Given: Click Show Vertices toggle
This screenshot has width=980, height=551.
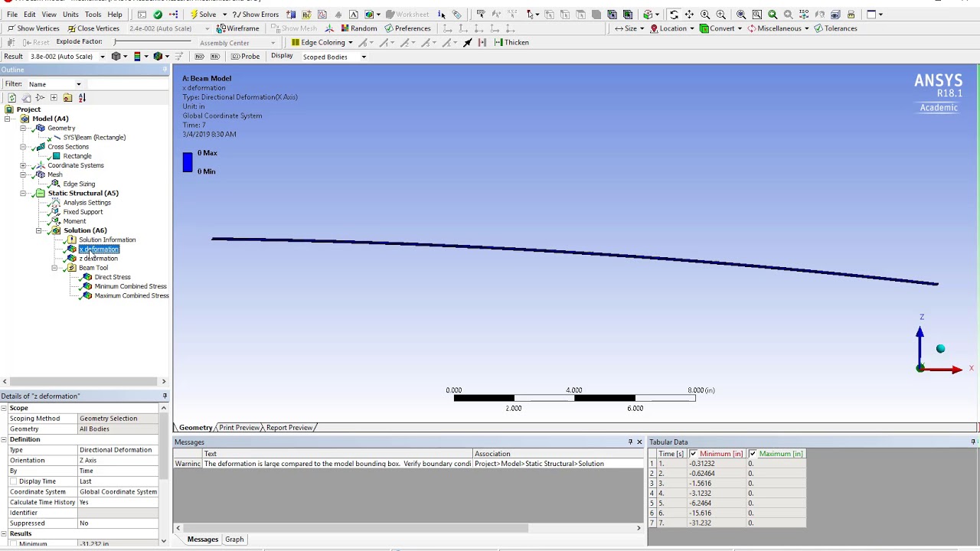Looking at the screenshot, I should pyautogui.click(x=34, y=28).
